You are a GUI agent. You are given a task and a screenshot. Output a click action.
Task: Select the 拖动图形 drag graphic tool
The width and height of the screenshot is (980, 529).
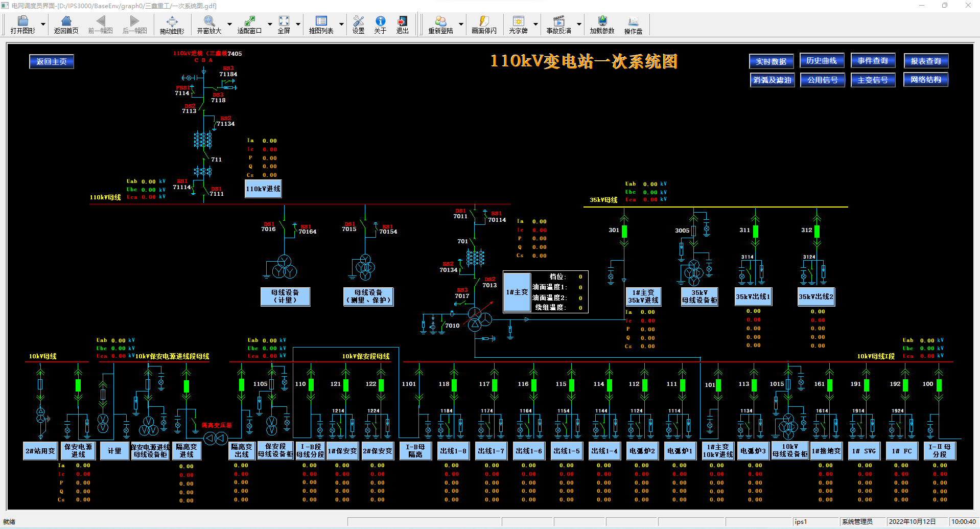click(172, 24)
